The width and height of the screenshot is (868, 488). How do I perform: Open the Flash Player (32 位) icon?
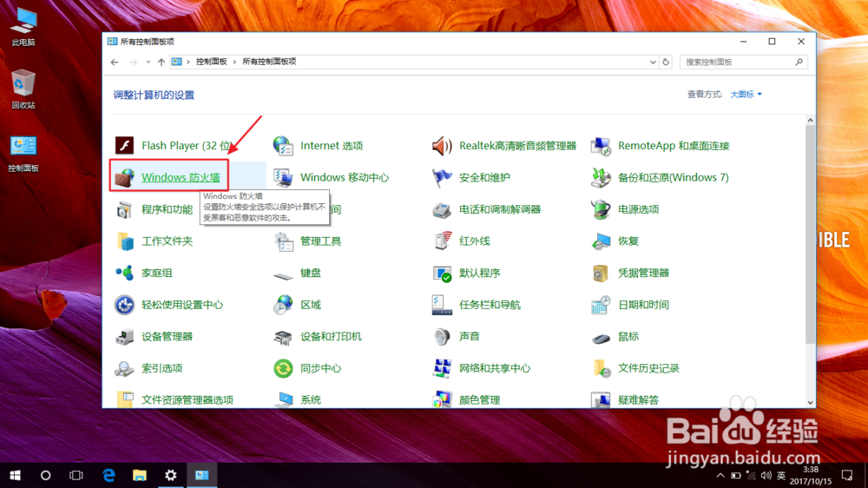[x=124, y=146]
